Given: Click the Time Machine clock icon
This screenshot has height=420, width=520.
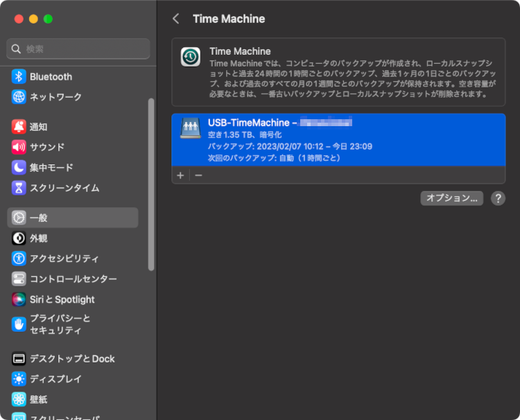Looking at the screenshot, I should pos(191,57).
